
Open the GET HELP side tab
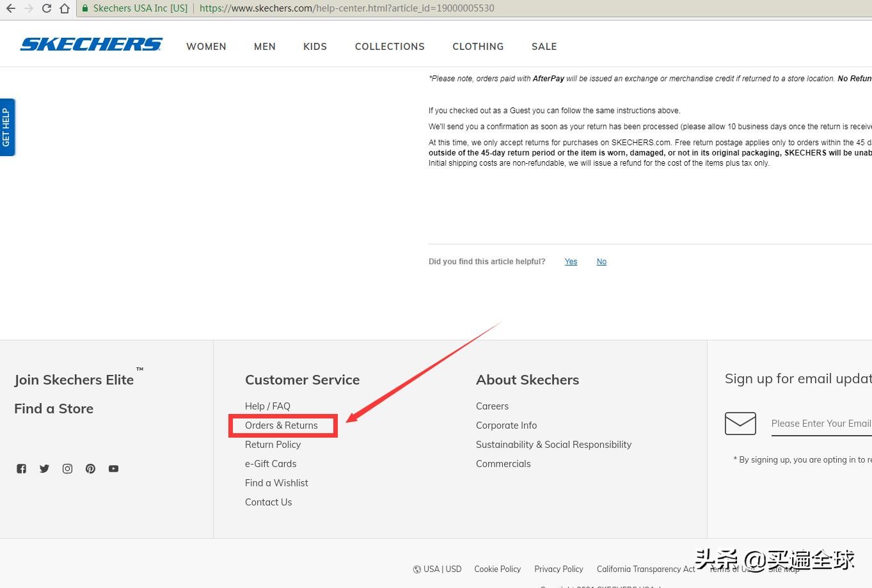point(7,127)
